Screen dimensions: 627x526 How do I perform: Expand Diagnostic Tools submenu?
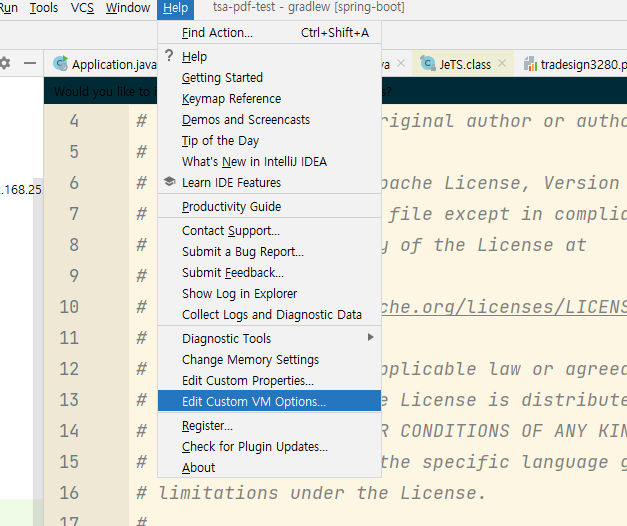269,338
